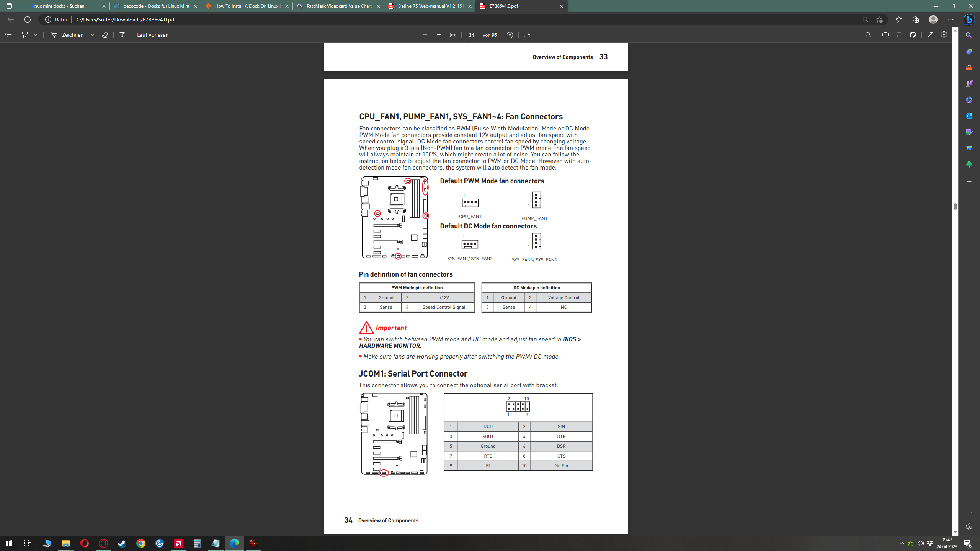Image resolution: width=980 pixels, height=551 pixels.
Task: Switch to Define R5 Web-manual tab
Action: [x=430, y=6]
